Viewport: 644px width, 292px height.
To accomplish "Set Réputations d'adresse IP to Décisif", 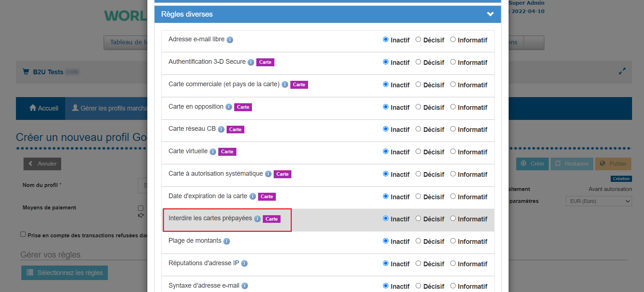I will tap(418, 263).
